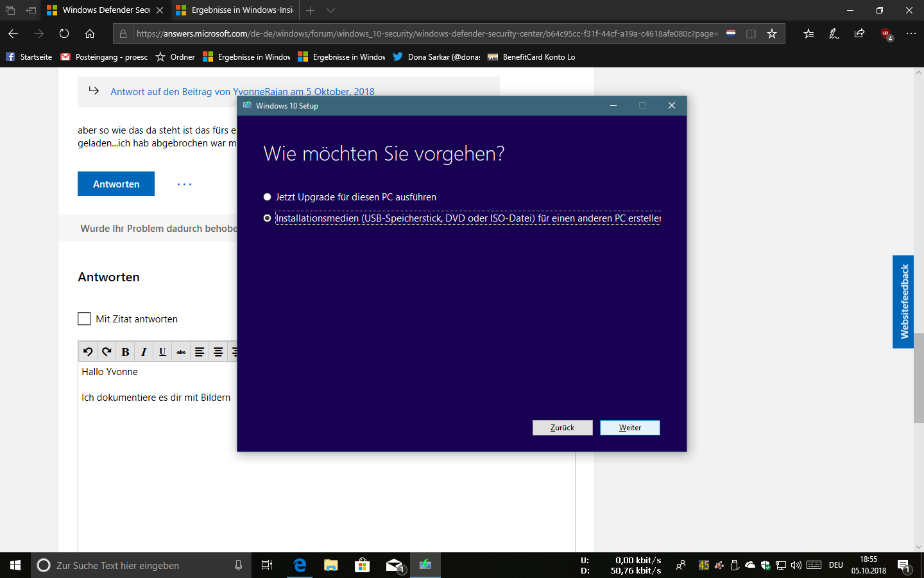This screenshot has height=578, width=924.
Task: Click Undo icon in reply editor toolbar
Action: pyautogui.click(x=88, y=351)
